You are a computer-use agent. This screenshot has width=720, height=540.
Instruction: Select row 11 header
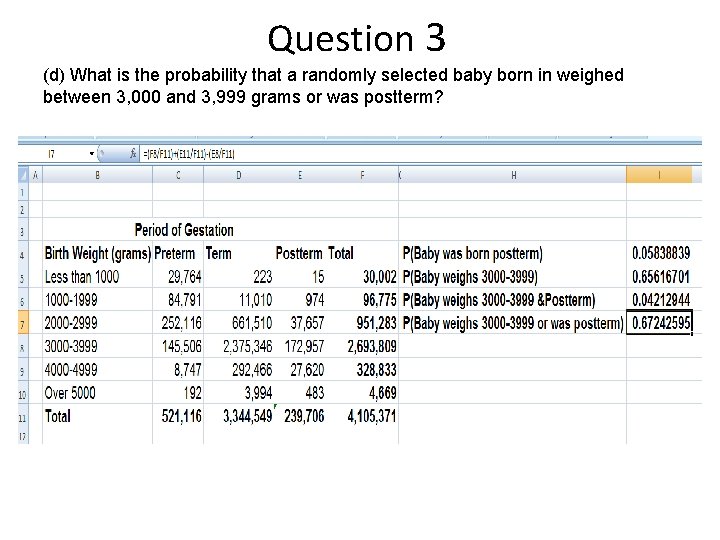tap(23, 417)
